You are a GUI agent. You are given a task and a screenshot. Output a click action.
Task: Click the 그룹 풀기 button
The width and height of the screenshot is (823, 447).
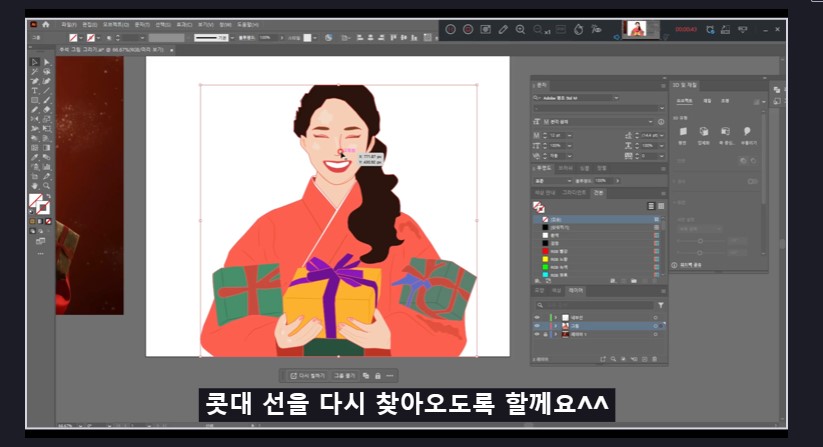(x=344, y=376)
